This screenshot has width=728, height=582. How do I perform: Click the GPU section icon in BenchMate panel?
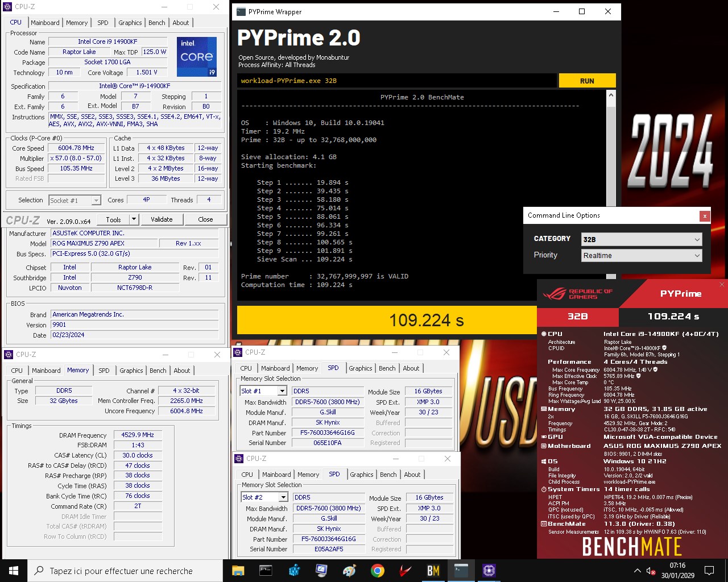[x=543, y=437]
